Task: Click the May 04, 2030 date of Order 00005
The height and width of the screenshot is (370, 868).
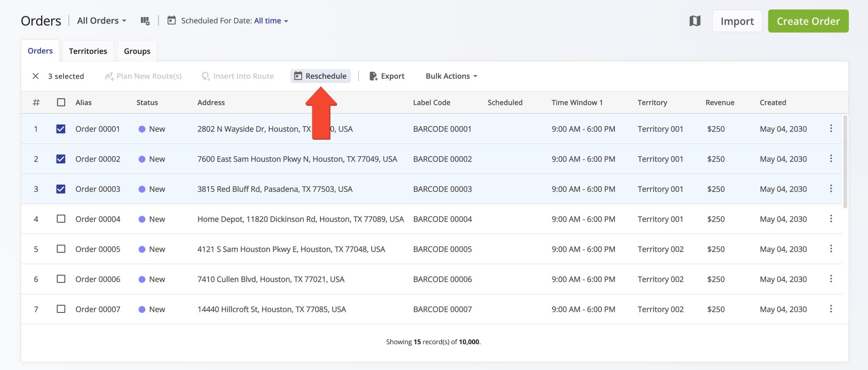Action: [783, 249]
